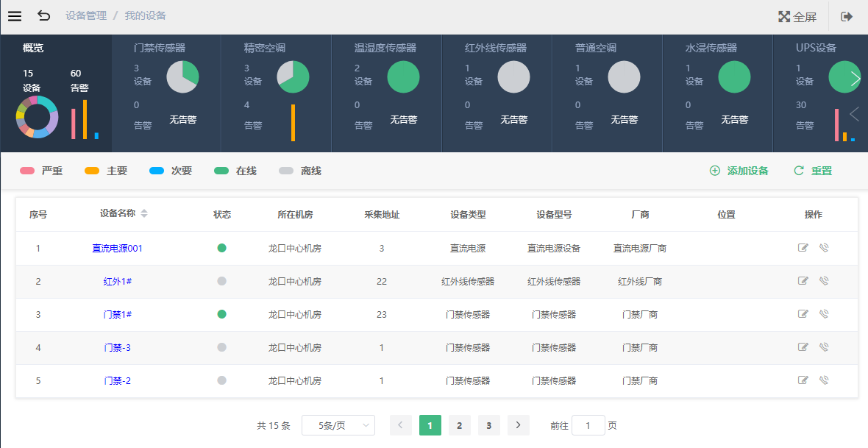The image size is (868, 448).
Task: Click the 次要 legend color swatch
Action: click(157, 171)
